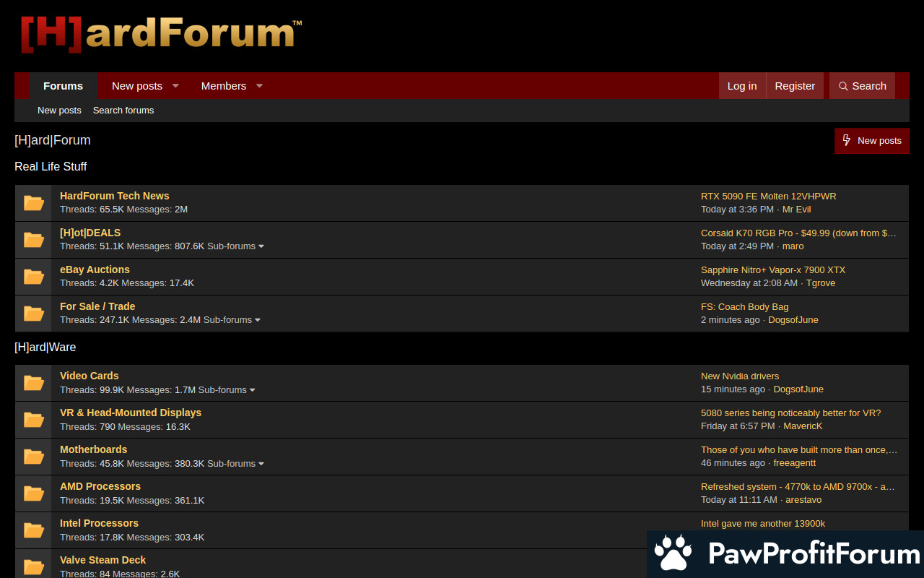924x578 pixels.
Task: Open the AMD Processors forum
Action: click(x=100, y=486)
